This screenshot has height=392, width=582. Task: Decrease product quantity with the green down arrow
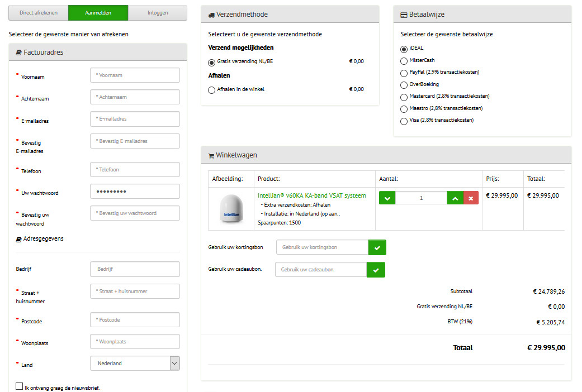pyautogui.click(x=387, y=197)
